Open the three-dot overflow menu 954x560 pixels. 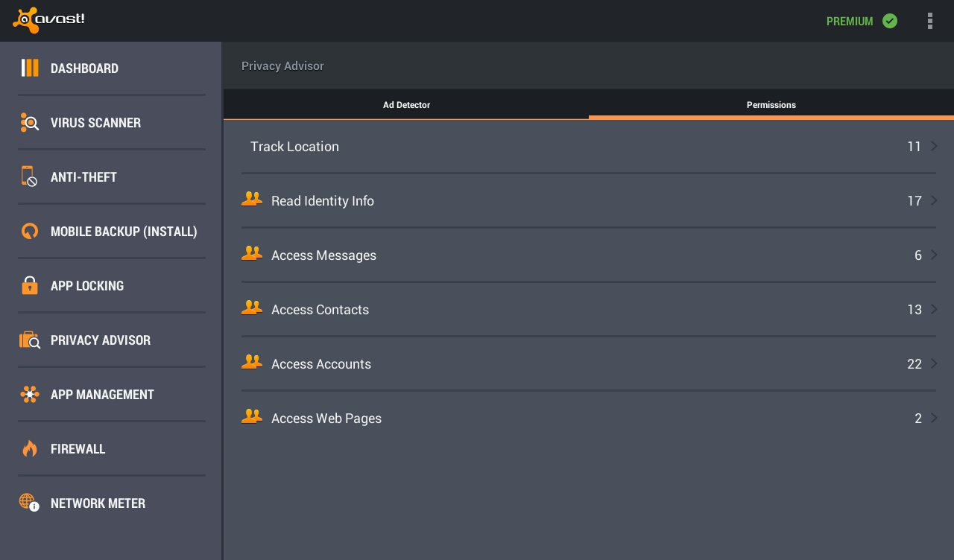tap(929, 21)
